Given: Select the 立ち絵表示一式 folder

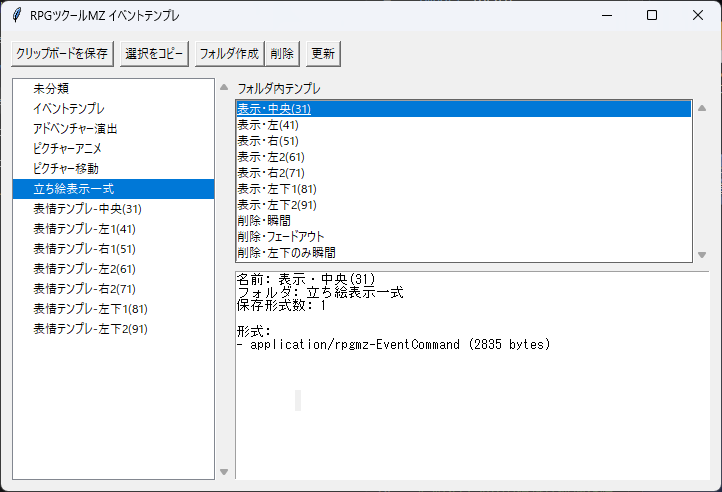Looking at the screenshot, I should 113,189.
